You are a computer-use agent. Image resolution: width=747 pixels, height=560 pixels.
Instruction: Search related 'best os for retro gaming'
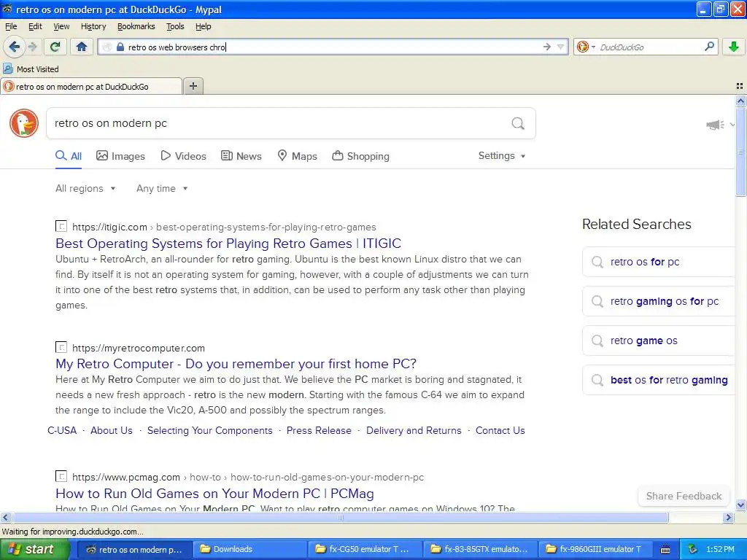[x=659, y=380]
